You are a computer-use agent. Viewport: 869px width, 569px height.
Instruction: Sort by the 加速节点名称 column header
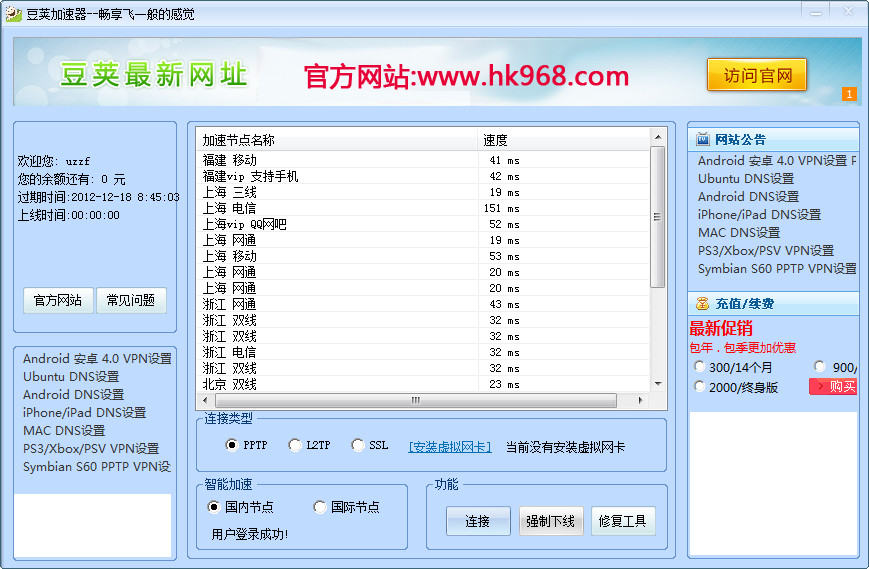tap(337, 140)
